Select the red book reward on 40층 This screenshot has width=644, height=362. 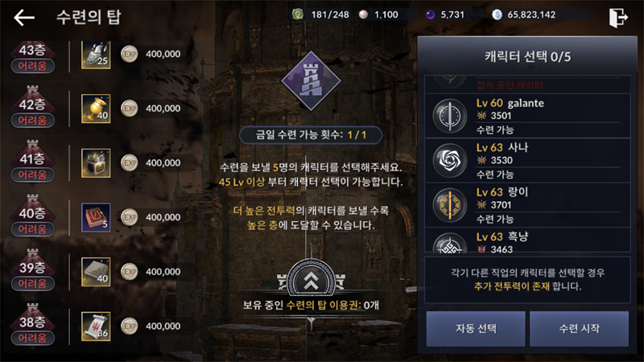[x=96, y=217]
